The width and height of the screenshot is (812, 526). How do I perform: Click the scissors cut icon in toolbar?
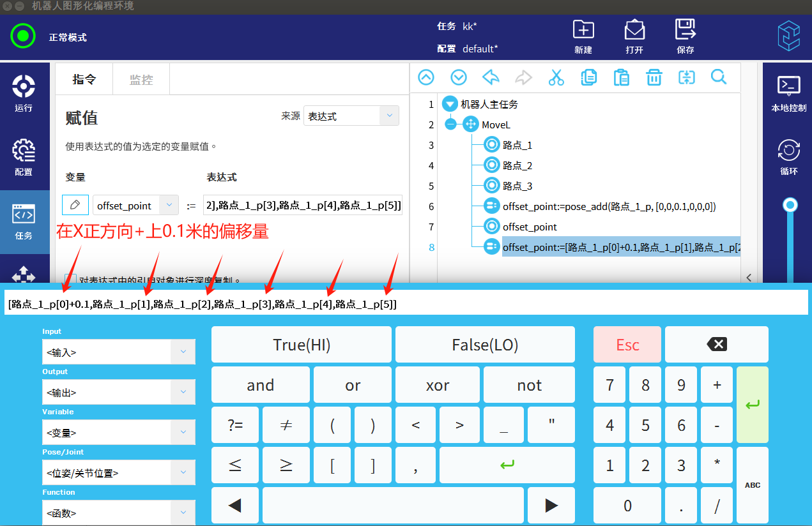pos(556,78)
